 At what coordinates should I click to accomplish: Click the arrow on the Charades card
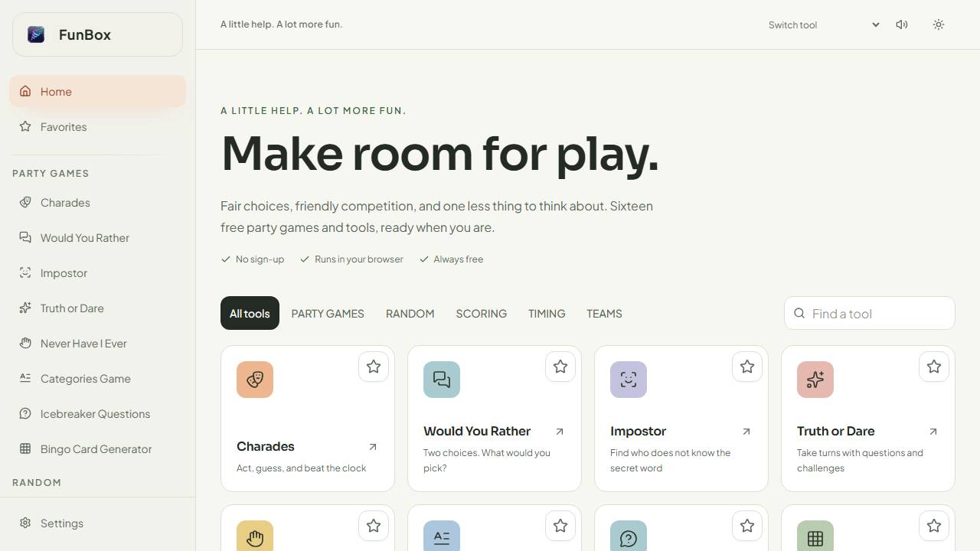373,447
